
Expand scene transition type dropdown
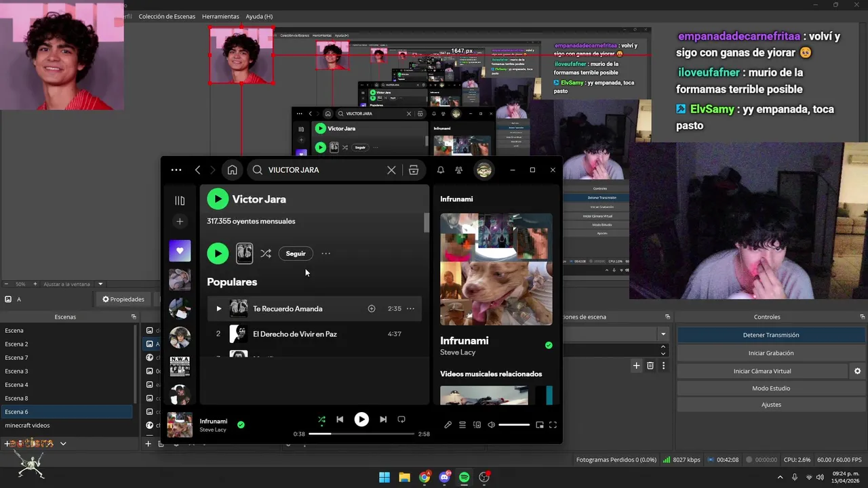pyautogui.click(x=663, y=334)
